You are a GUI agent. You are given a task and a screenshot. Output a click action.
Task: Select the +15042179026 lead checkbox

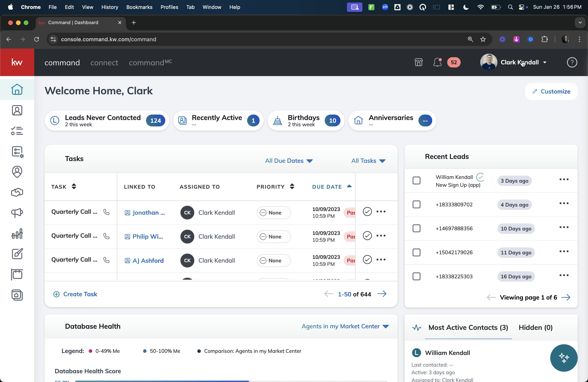click(416, 252)
